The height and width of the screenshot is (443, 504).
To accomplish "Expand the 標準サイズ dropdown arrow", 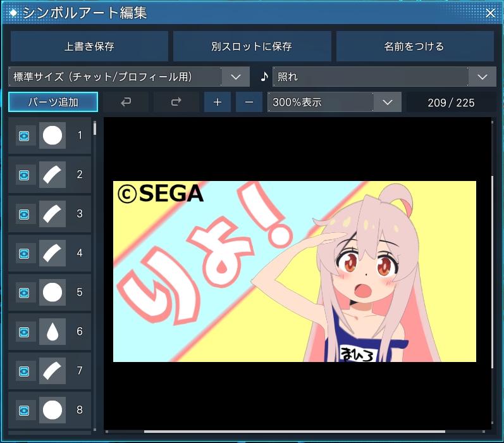I will (236, 77).
